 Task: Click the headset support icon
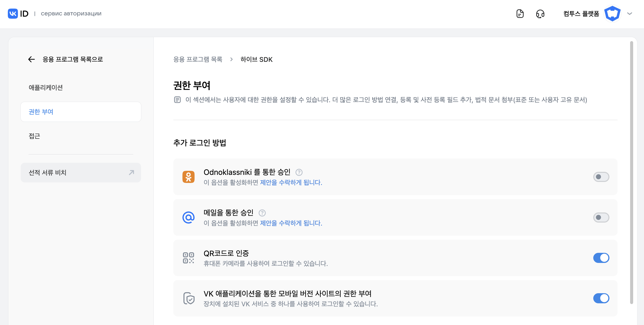point(540,14)
